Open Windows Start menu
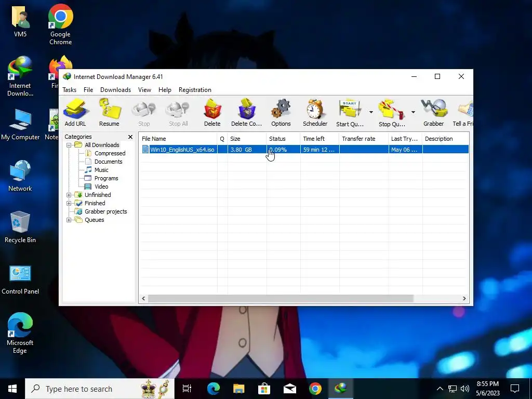This screenshot has height=399, width=532. [x=12, y=389]
